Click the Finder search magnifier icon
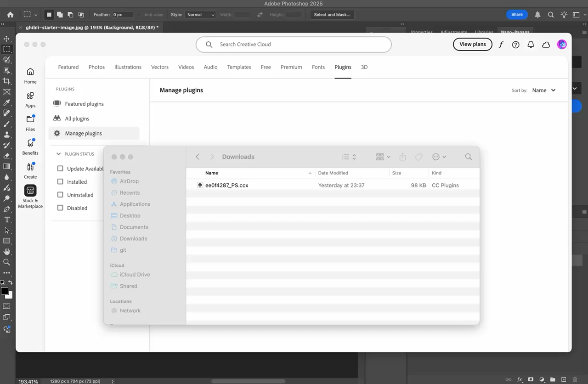This screenshot has width=588, height=384. click(468, 157)
